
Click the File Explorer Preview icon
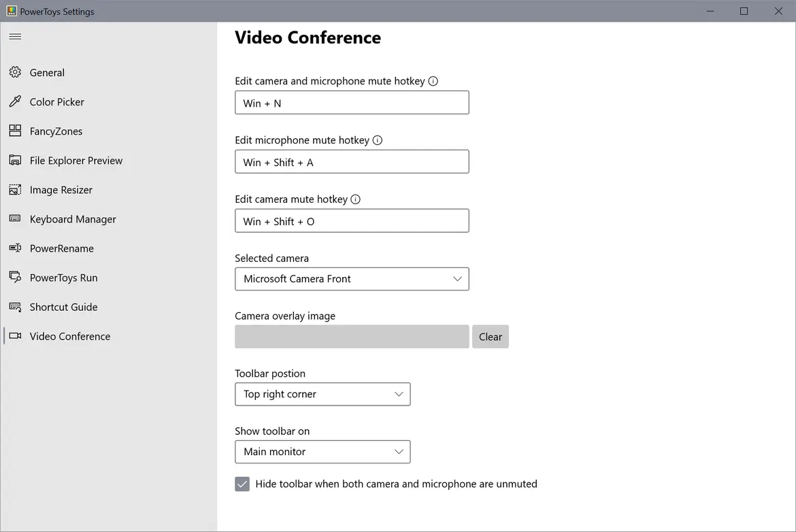click(15, 161)
